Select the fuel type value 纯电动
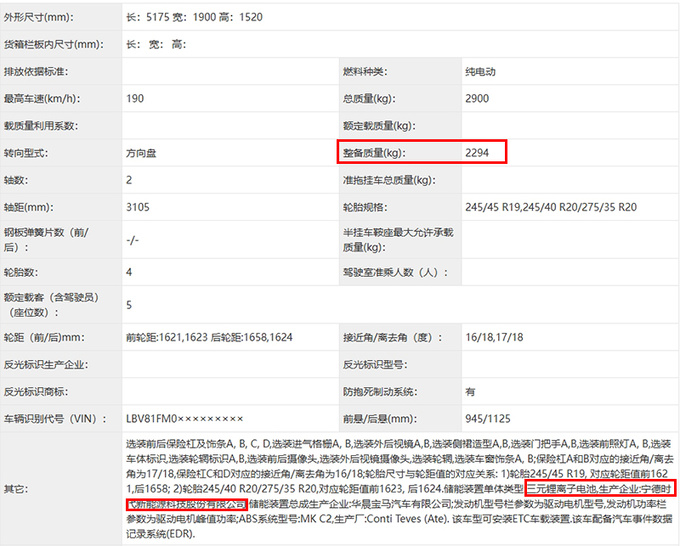Screen dimensions: 680x546 (480, 72)
